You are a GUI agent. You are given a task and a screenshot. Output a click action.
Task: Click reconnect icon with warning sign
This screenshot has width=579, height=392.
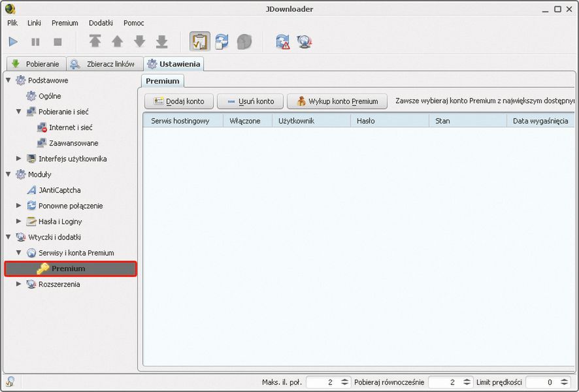pos(283,42)
